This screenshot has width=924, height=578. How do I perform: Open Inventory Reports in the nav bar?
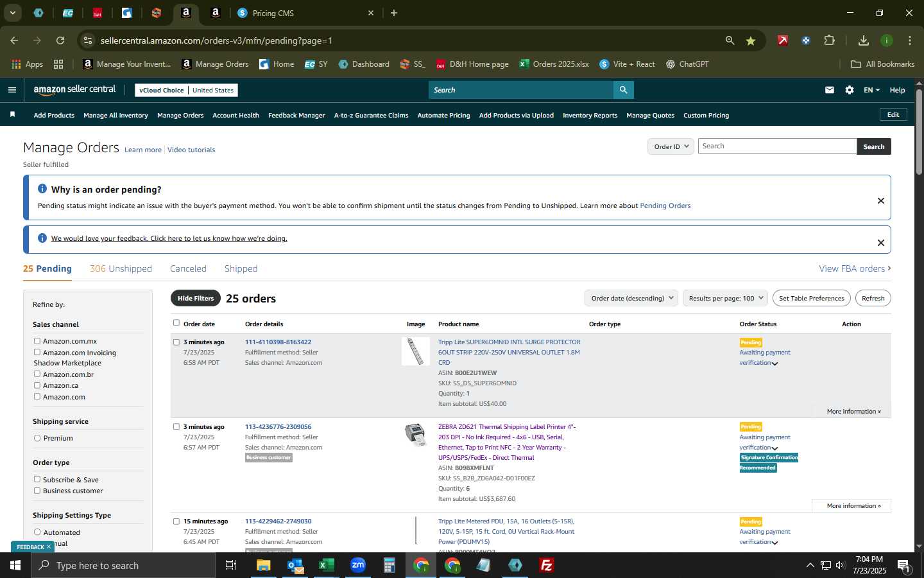coord(590,115)
